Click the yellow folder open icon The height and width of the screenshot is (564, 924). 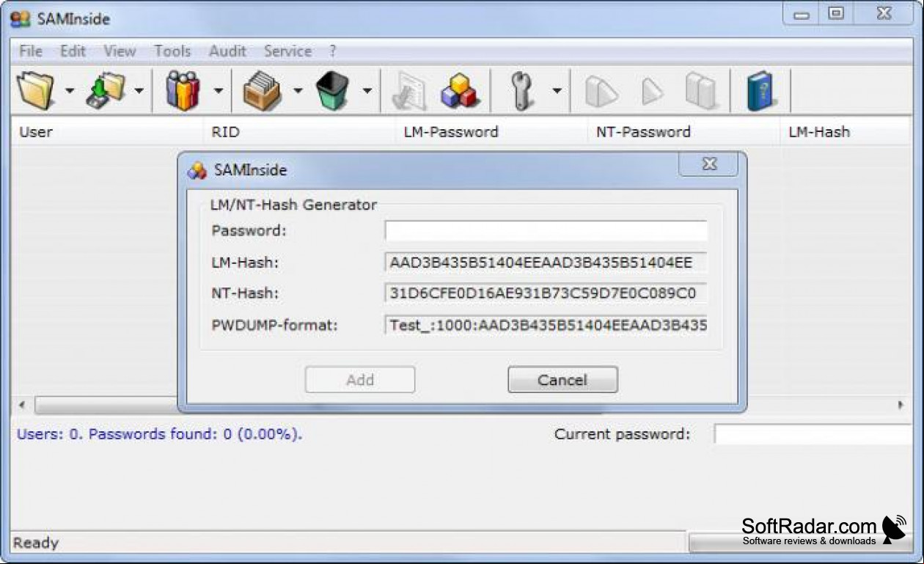click(36, 90)
